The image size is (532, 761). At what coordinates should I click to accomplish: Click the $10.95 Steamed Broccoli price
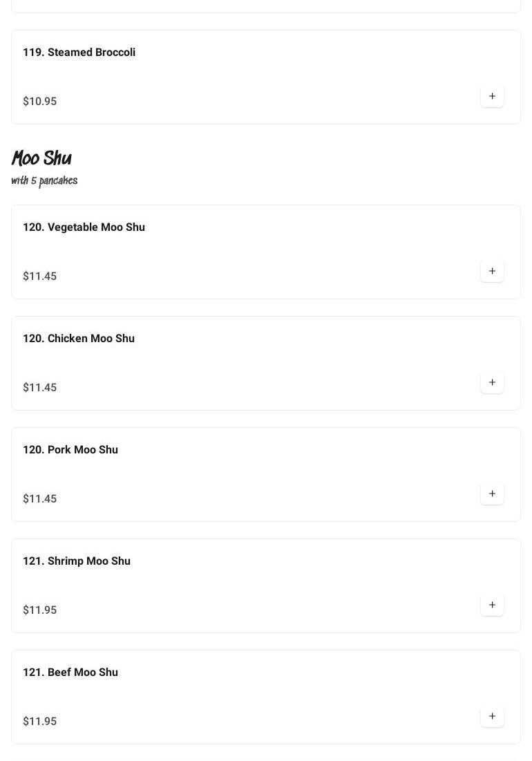coord(39,102)
